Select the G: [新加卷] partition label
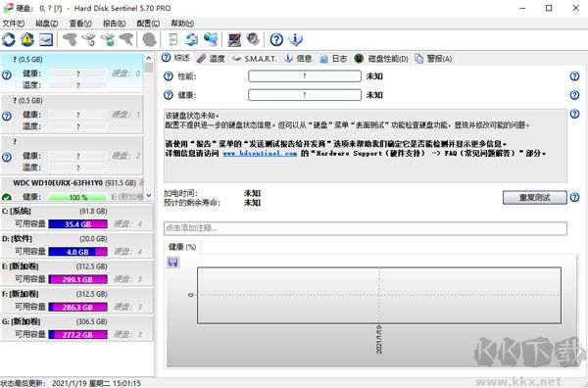The height and width of the screenshot is (388, 588). click(x=21, y=321)
